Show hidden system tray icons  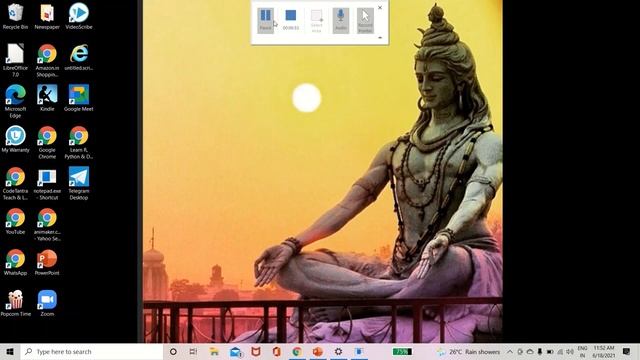(x=510, y=351)
